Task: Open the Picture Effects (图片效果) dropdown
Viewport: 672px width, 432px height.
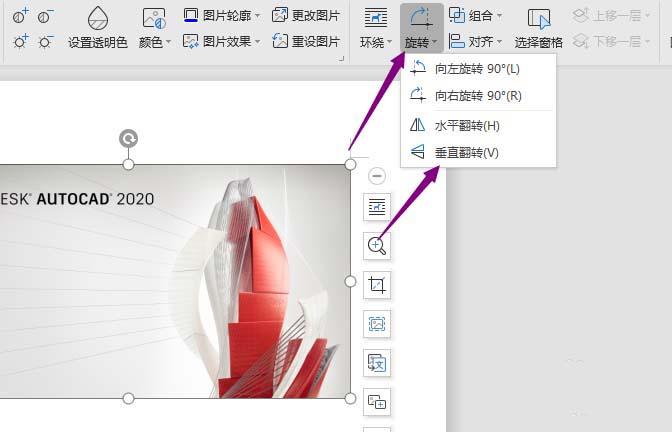Action: (x=222, y=41)
